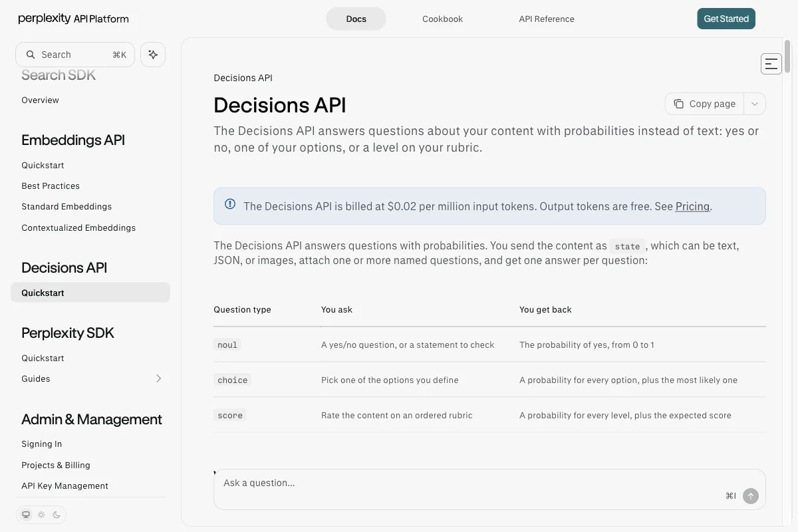The height and width of the screenshot is (532, 798).
Task: Click 'A probability for every option' cell
Action: pyautogui.click(x=628, y=380)
